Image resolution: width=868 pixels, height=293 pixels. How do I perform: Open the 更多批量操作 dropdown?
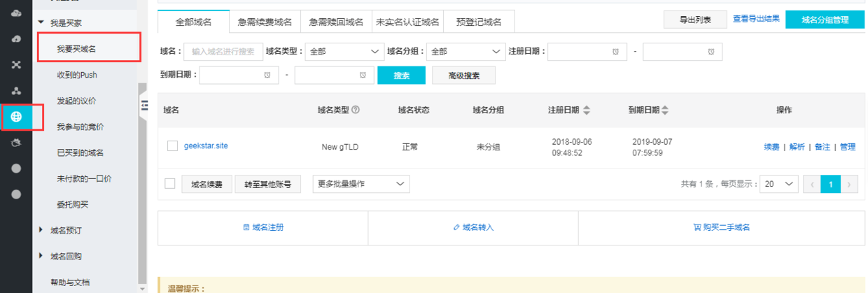(x=360, y=184)
